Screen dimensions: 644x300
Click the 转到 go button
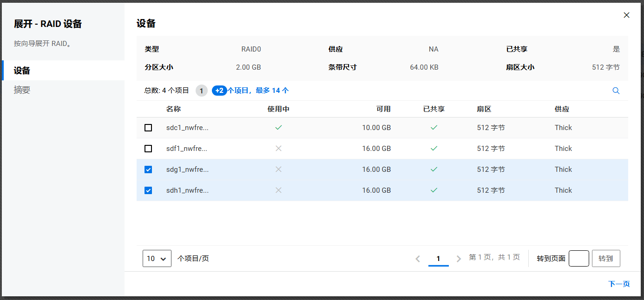pos(605,259)
